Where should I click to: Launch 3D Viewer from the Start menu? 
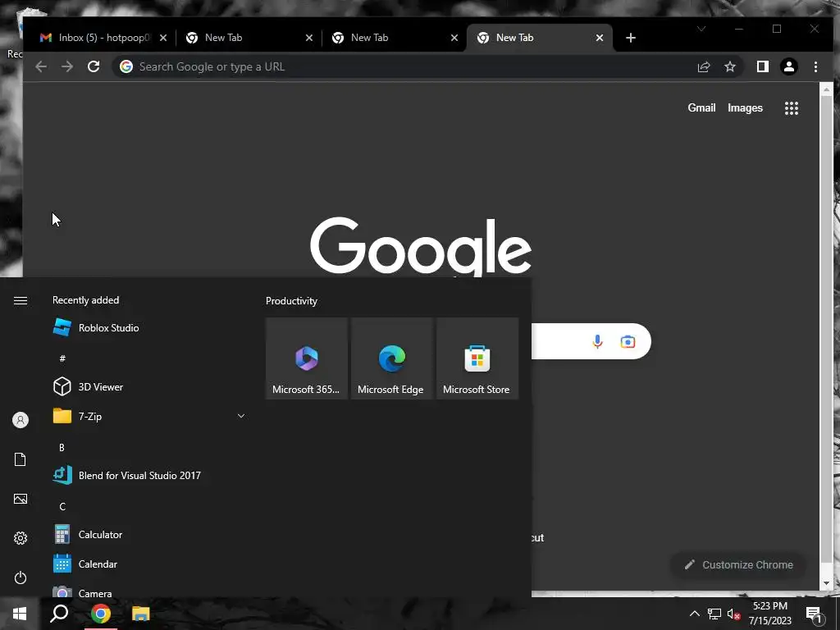[149, 387]
